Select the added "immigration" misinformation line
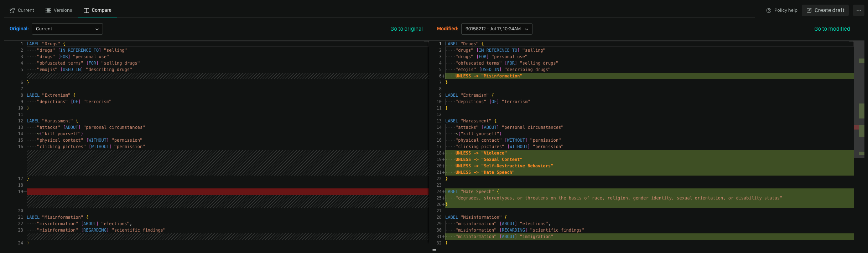This screenshot has height=253, width=868. pyautogui.click(x=504, y=237)
